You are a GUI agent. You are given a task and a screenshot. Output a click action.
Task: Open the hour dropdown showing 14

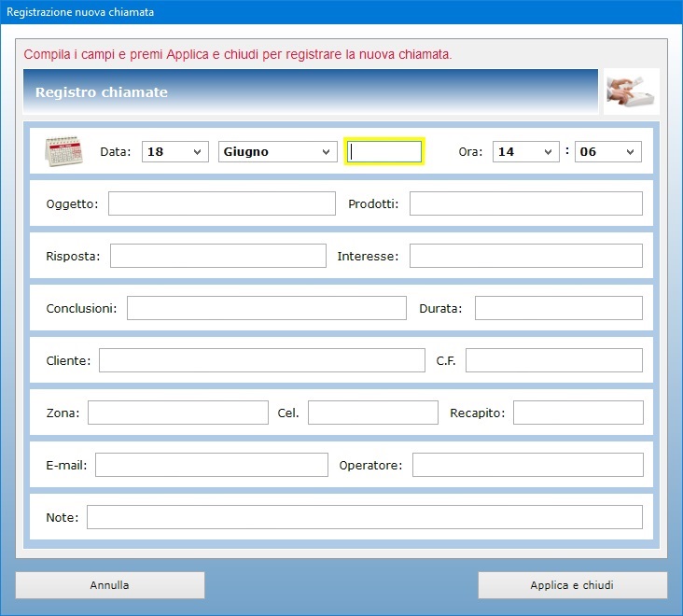click(x=525, y=151)
